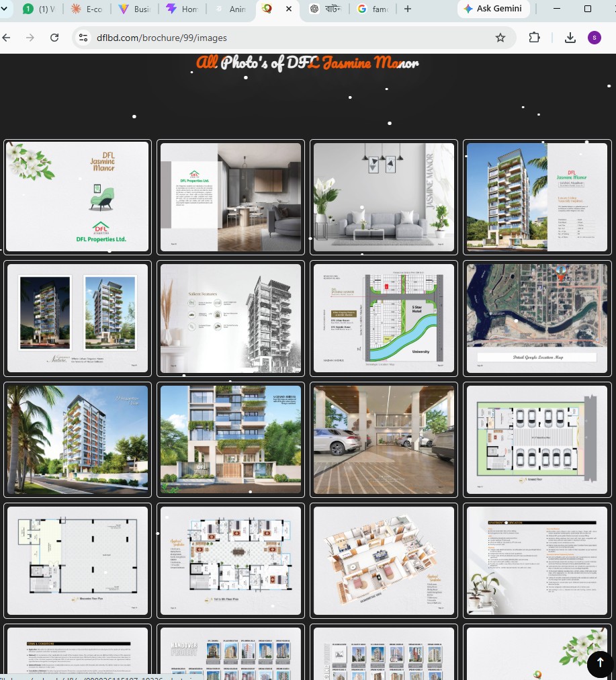The height and width of the screenshot is (680, 616).
Task: Click the browser forward arrow
Action: 30,38
